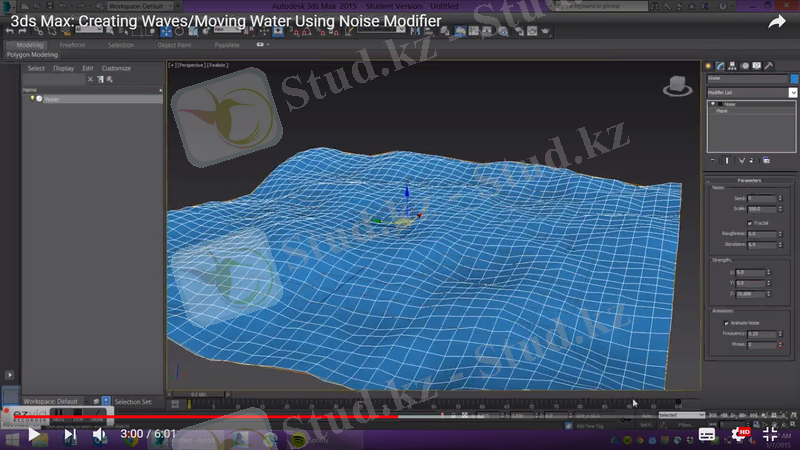
Task: Click the Water object color swatch
Action: (x=794, y=79)
